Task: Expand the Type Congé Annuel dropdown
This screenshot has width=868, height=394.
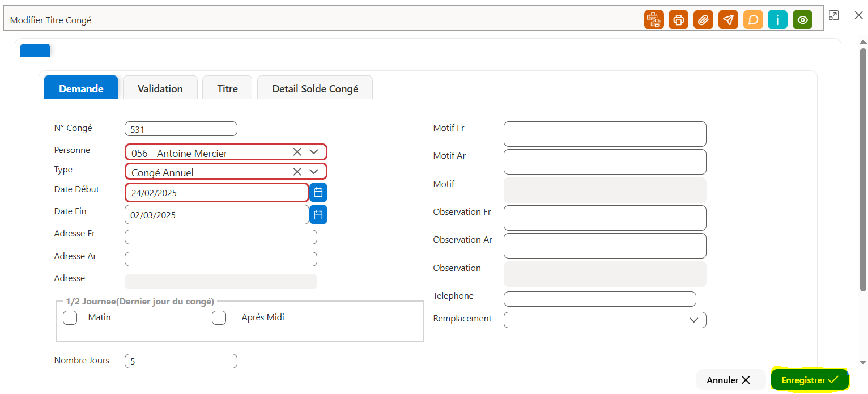Action: 314,171
